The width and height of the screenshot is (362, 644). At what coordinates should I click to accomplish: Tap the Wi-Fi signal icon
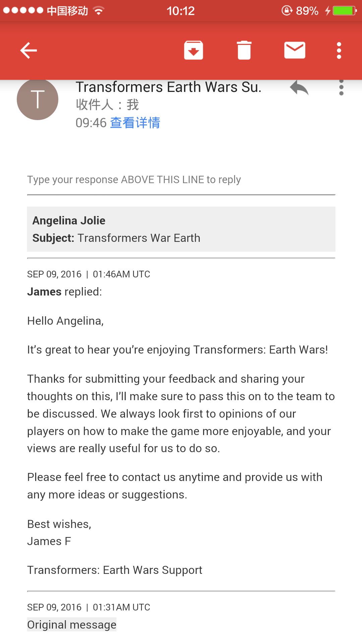[99, 11]
